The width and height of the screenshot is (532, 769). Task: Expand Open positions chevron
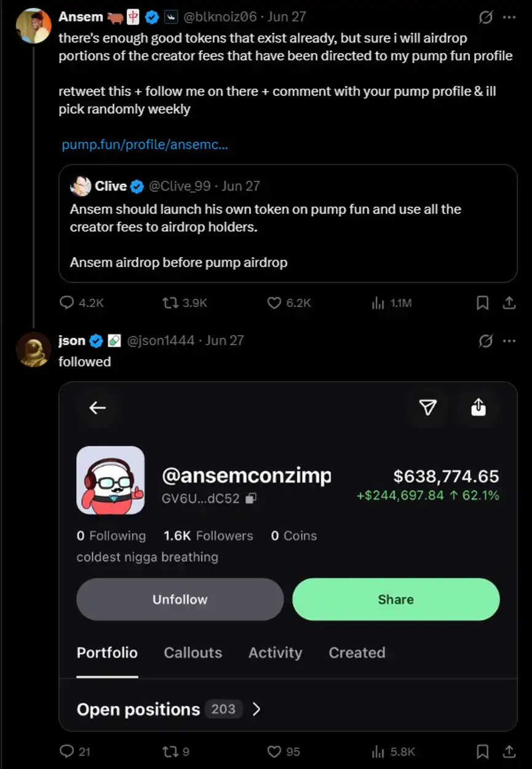(256, 709)
